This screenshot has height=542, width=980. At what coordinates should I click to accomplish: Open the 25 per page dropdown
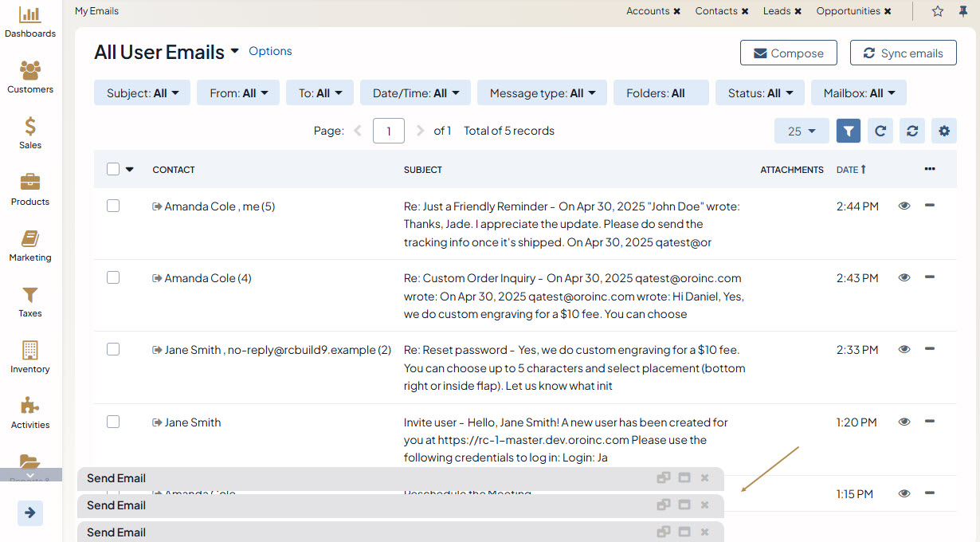(802, 132)
